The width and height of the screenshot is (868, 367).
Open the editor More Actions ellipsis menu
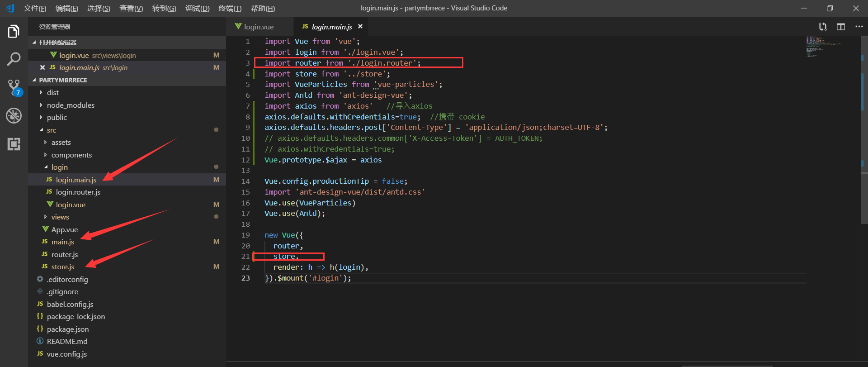(x=859, y=27)
